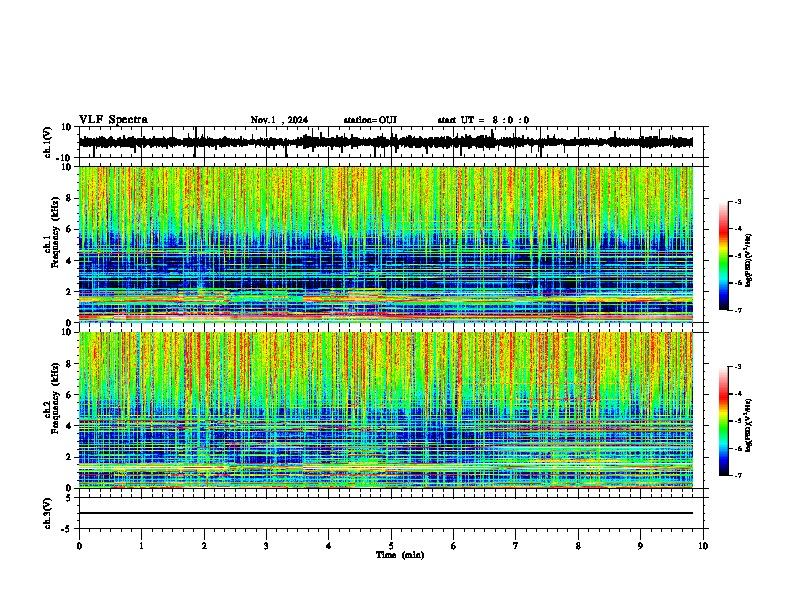Click inside the ch.2 spectrogram panel

click(386, 410)
